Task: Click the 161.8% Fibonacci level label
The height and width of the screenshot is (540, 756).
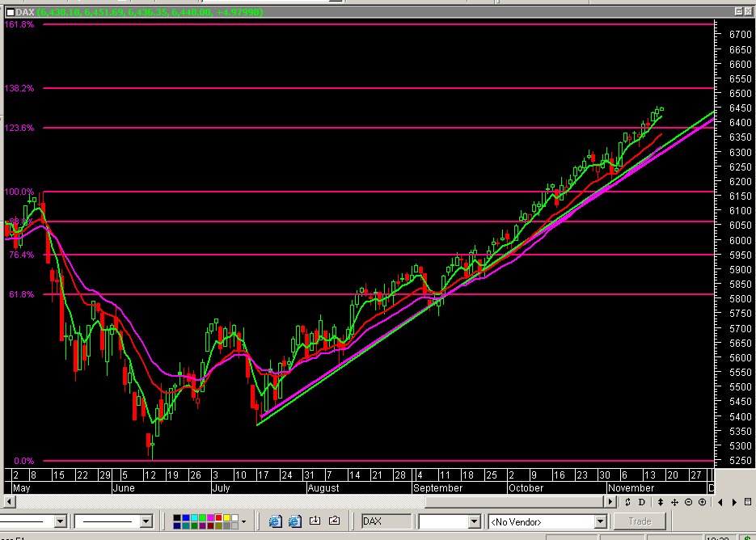Action: click(19, 24)
